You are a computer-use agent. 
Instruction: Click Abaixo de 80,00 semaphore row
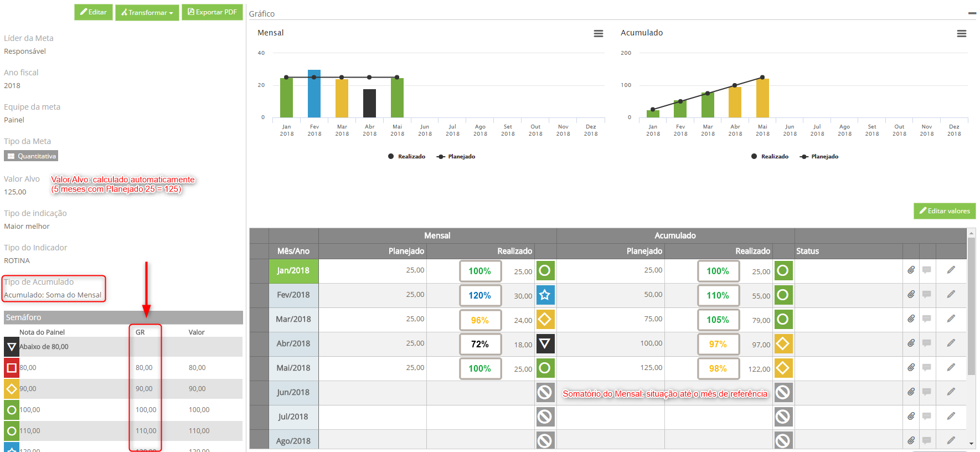tap(123, 347)
